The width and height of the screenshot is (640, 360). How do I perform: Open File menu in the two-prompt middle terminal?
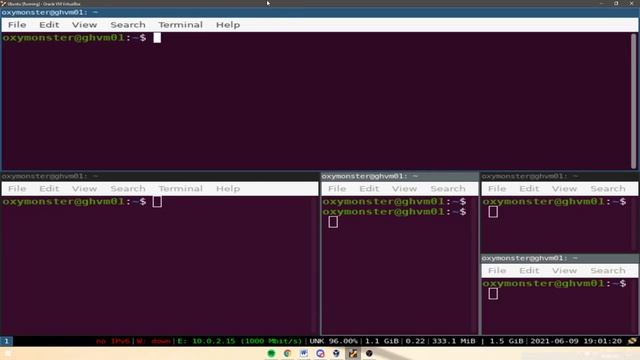337,189
